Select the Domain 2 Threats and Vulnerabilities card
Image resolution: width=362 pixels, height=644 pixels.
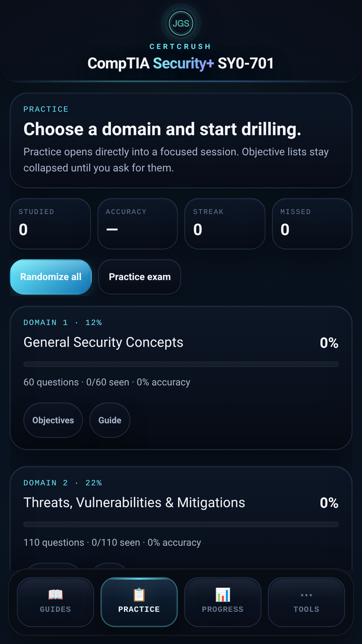pos(180,502)
